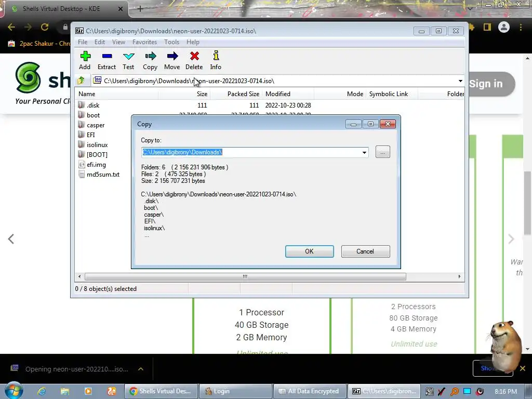Click the 7-Zip horizontal scrollbar
This screenshot has height=399, width=532.
(245, 276)
